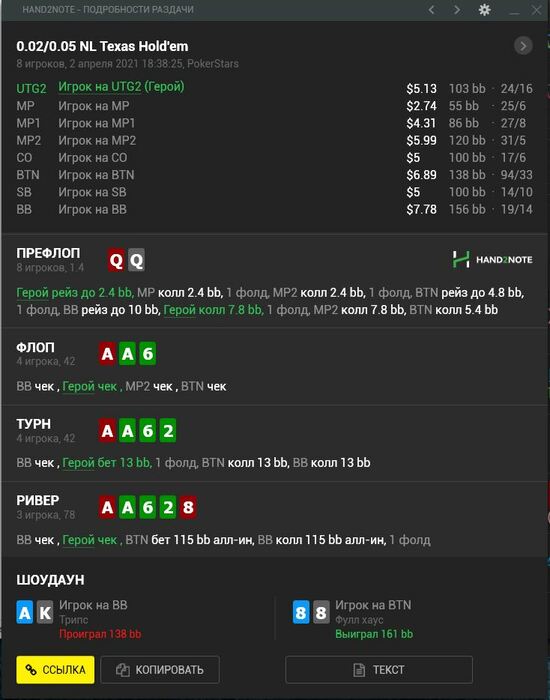Click Герой колл 7.8 bb preflop action

coord(213,310)
